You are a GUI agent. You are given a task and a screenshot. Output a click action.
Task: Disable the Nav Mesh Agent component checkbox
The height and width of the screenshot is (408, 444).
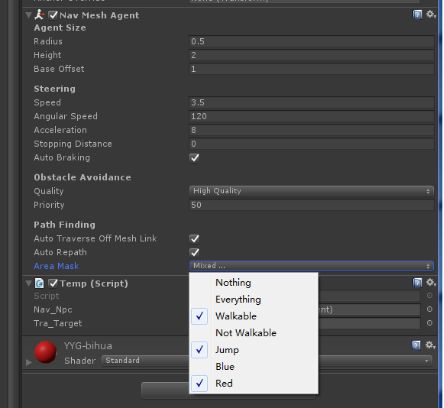point(53,15)
